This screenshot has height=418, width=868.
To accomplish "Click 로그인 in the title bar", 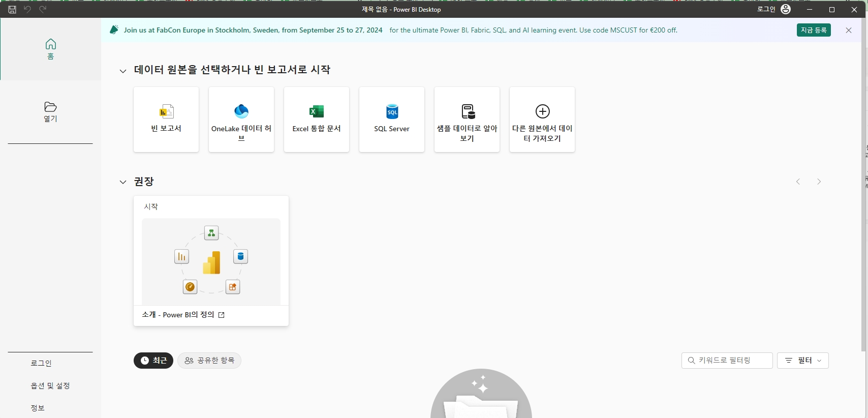I will [x=766, y=9].
